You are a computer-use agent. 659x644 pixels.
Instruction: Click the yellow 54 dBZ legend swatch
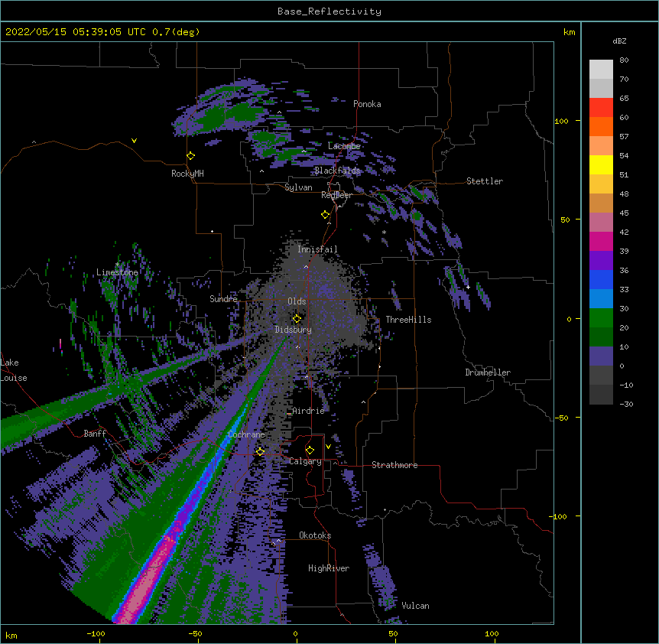pos(601,164)
